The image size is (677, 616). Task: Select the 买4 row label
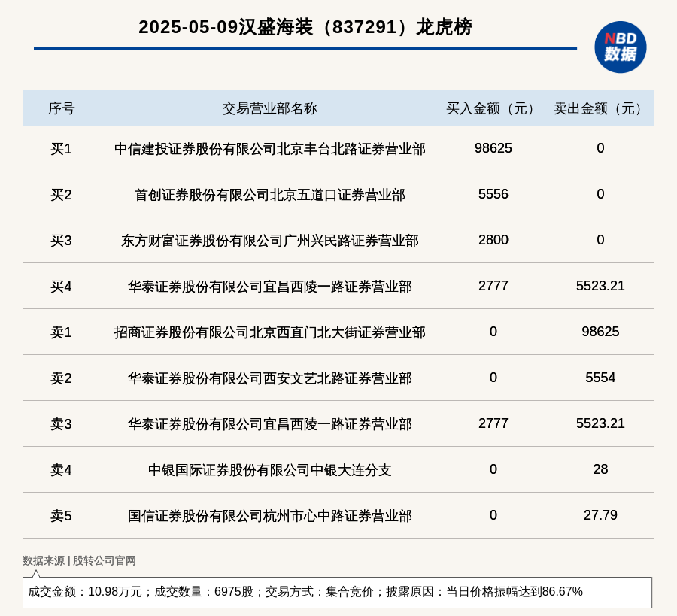(x=62, y=287)
